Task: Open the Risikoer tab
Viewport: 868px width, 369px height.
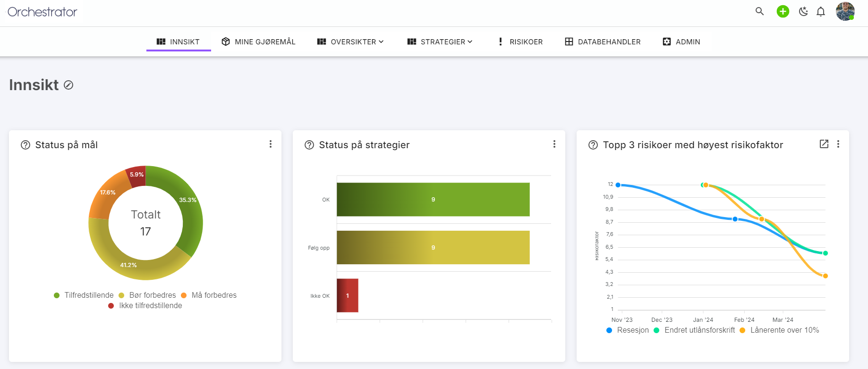Action: click(x=520, y=42)
